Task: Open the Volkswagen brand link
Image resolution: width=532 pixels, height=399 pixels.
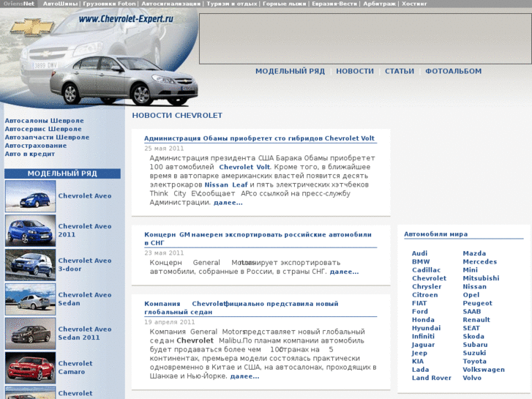Action: pos(484,370)
